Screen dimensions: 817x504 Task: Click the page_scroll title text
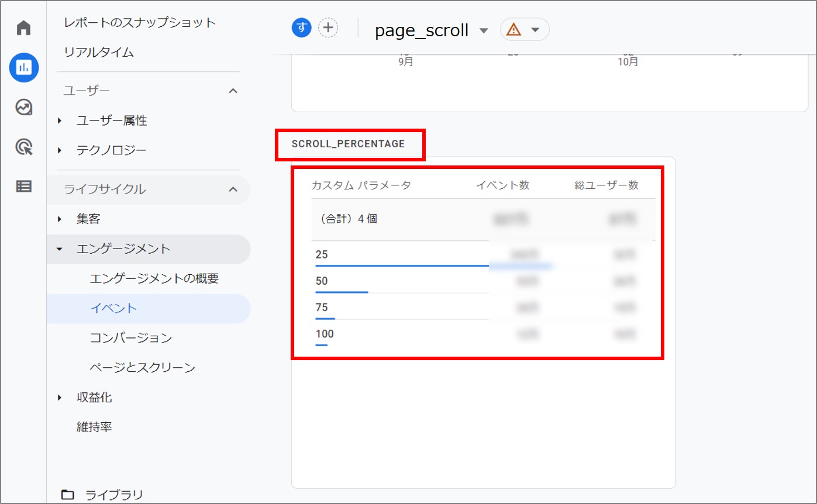(422, 30)
